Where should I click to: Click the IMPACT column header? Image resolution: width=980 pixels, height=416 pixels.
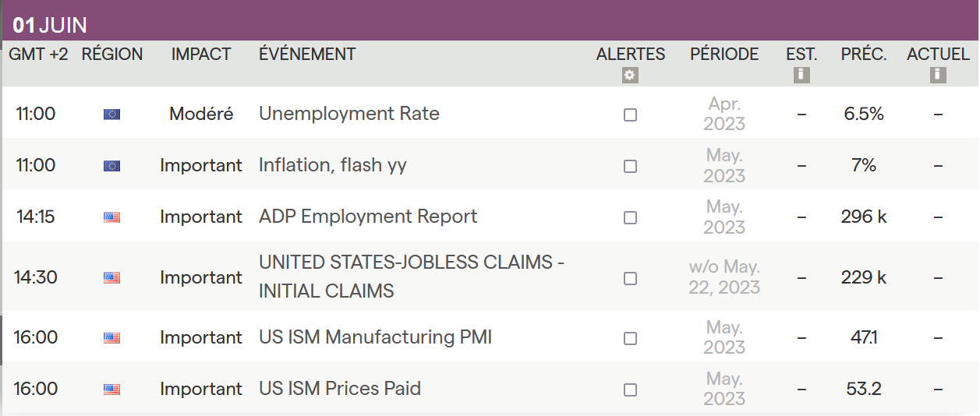[x=201, y=55]
